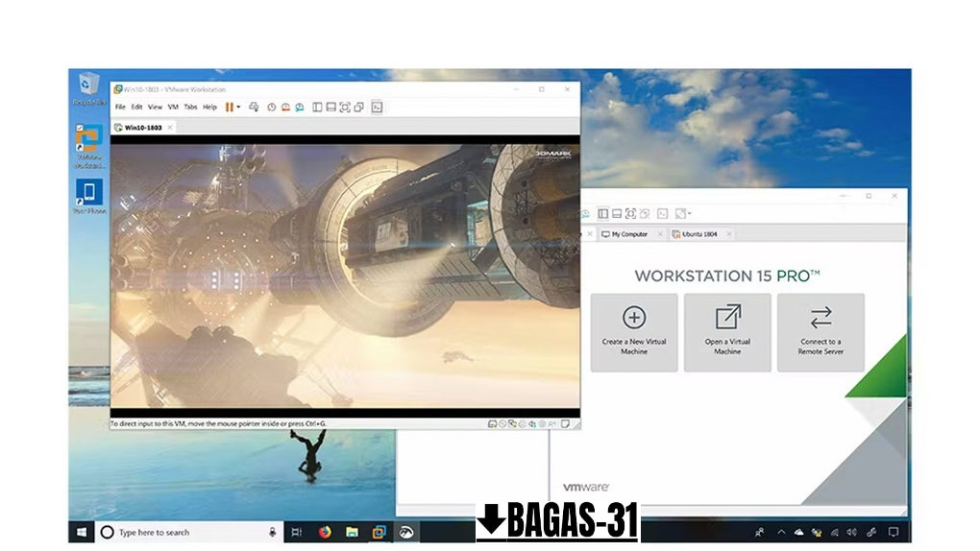Screen dimensions: 980x551
Task: Open File Explorer from the taskbar
Action: pyautogui.click(x=352, y=532)
